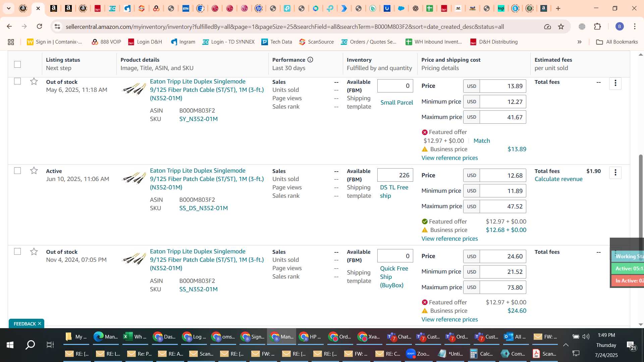Favorite the SS_N352-01M listing star

pos(34,251)
